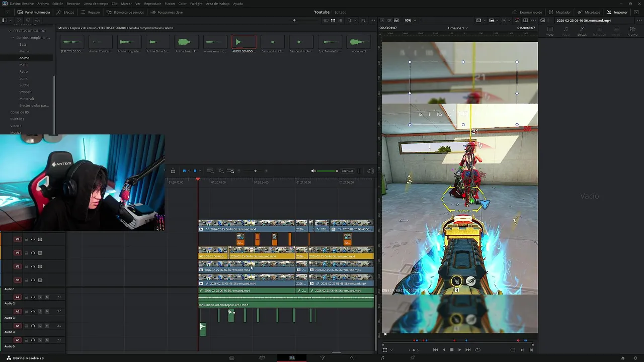Adjust the monitor volume slider

click(328, 171)
